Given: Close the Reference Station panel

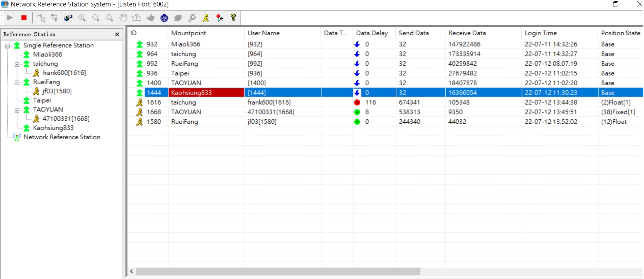Looking at the screenshot, I should coord(117,34).
